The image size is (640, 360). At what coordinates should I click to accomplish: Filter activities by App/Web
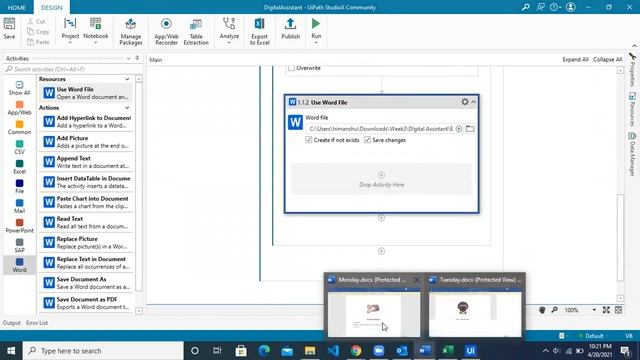click(x=19, y=108)
